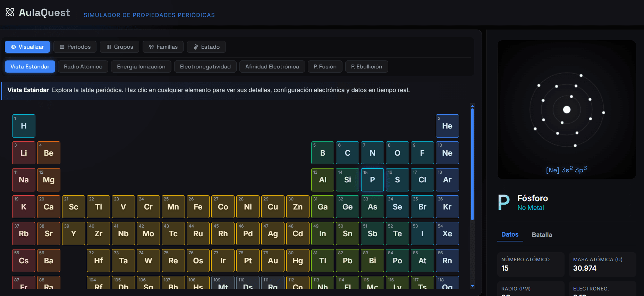Select the Potassium (K) element tile
Image resolution: width=644 pixels, height=296 pixels.
click(24, 207)
